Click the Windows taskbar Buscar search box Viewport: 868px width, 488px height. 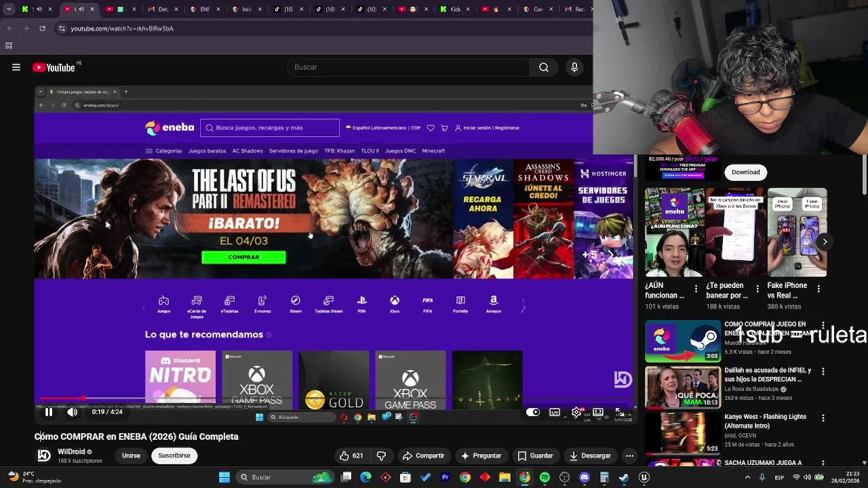click(285, 477)
